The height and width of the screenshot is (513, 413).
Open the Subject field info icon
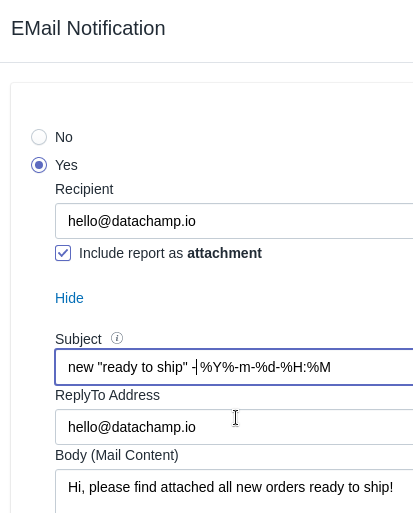coord(117,338)
